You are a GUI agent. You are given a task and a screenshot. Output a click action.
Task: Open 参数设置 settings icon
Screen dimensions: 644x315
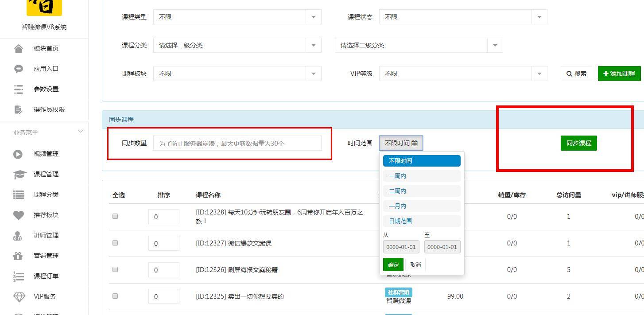click(19, 89)
